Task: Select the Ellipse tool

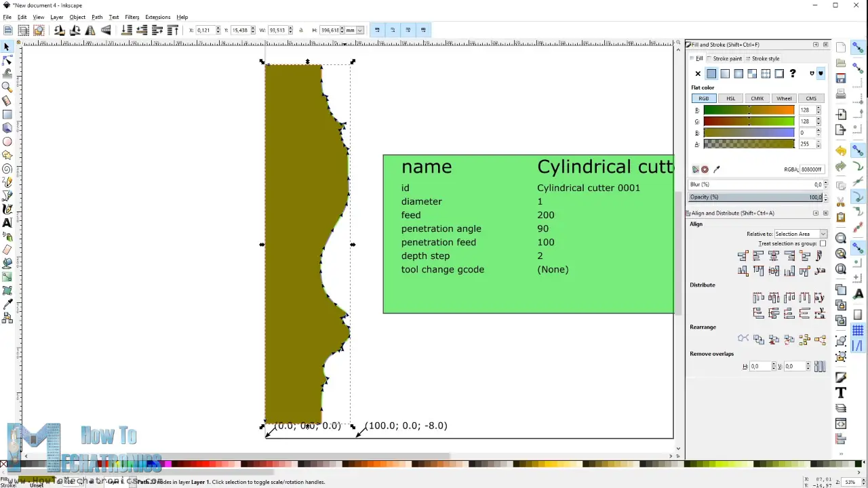Action: click(8, 142)
